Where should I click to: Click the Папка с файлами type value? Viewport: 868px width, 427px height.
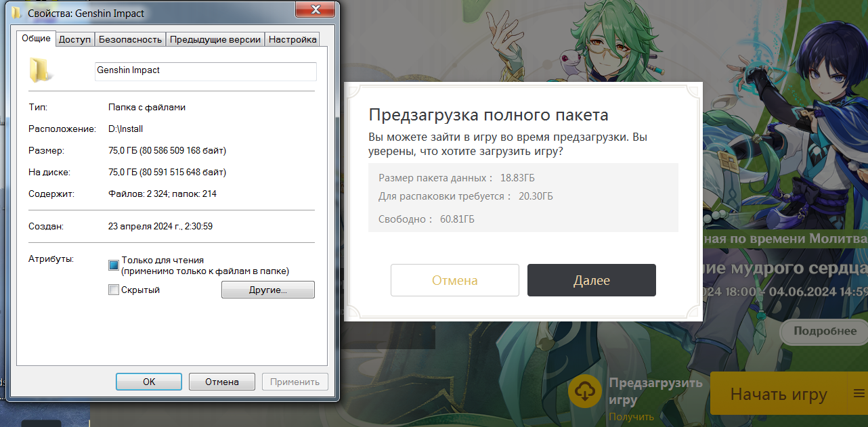(x=147, y=107)
